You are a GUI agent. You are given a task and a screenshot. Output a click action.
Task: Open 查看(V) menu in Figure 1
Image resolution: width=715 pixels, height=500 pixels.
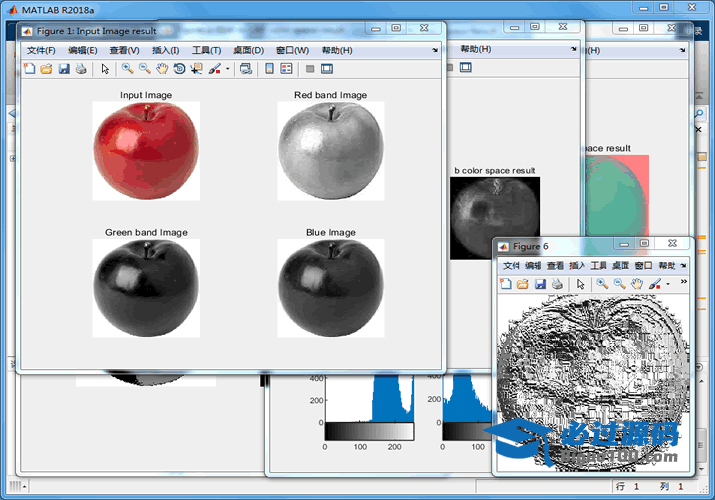(x=124, y=50)
